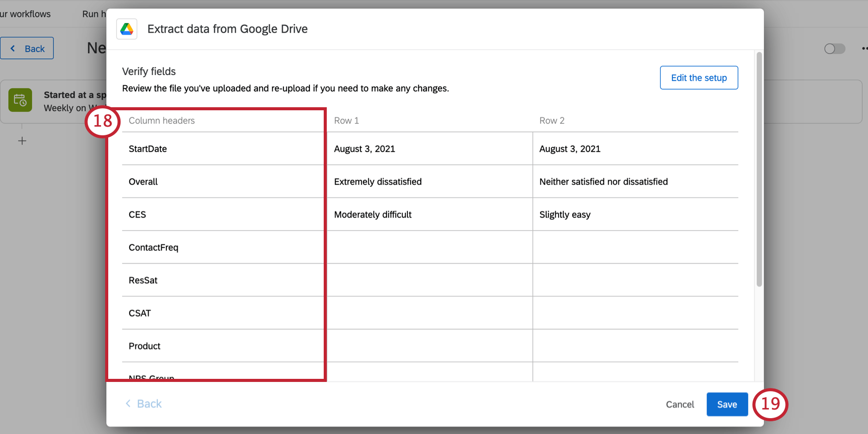Add a workflow step with plus icon

coord(22,141)
